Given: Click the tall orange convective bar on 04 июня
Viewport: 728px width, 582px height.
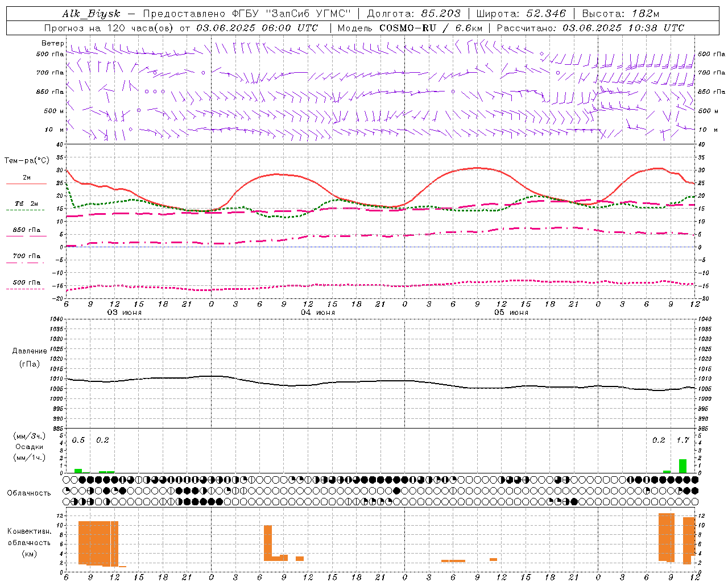Looking at the screenshot, I should (268, 543).
